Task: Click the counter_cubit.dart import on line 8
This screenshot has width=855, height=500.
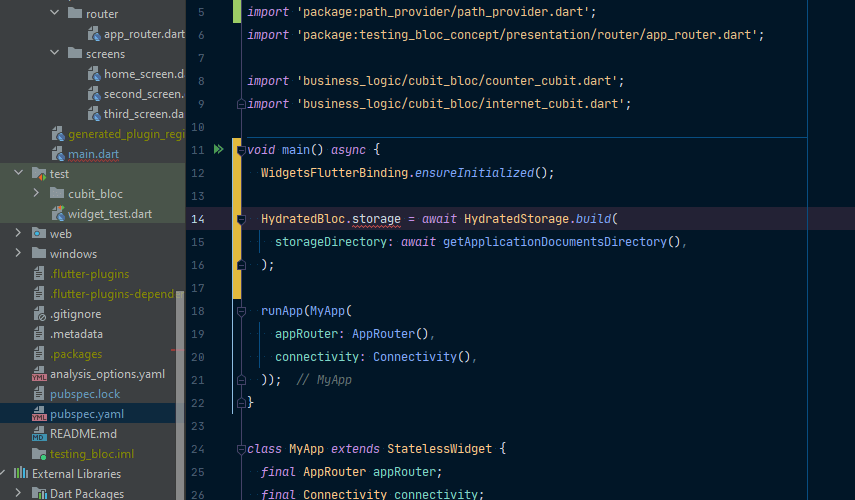Action: [457, 81]
